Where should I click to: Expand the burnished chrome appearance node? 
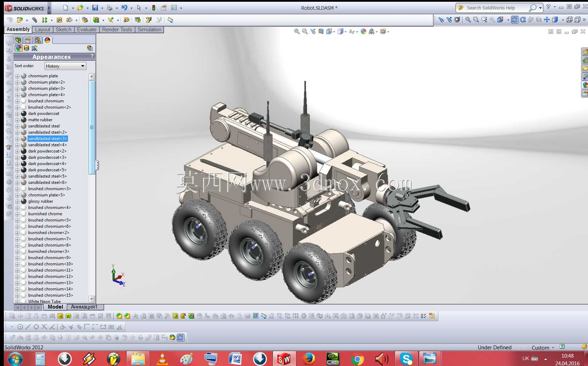[17, 214]
